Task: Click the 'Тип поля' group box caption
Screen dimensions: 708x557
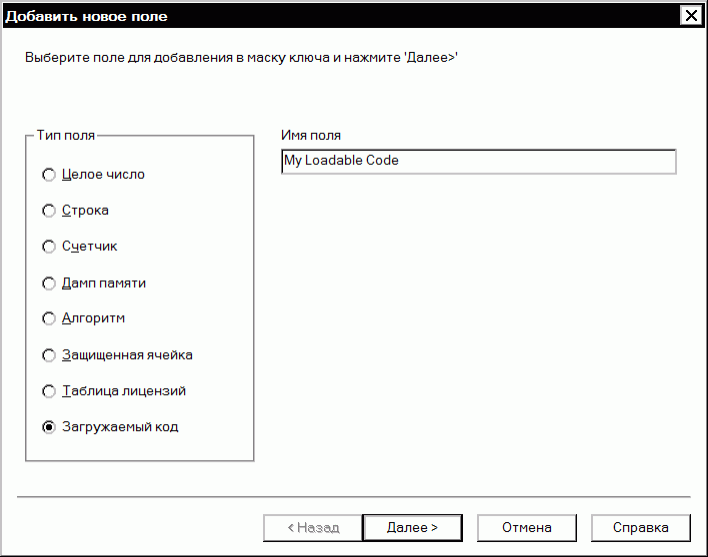Action: click(x=66, y=136)
